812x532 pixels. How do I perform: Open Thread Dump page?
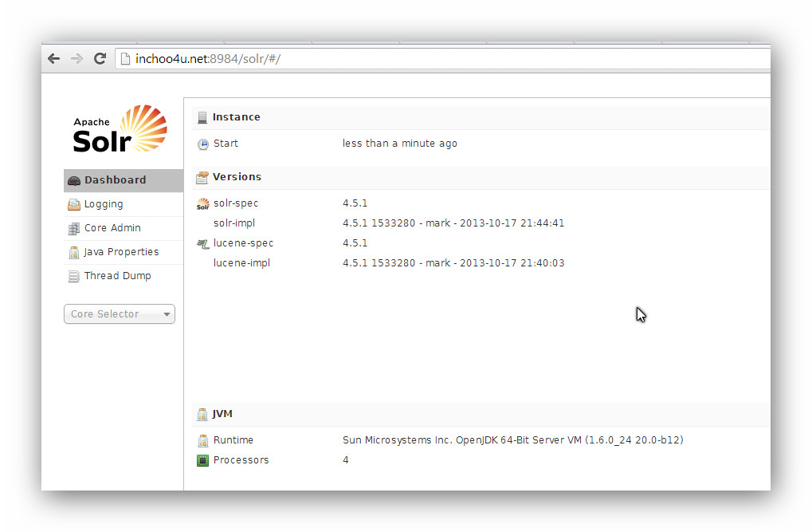117,276
